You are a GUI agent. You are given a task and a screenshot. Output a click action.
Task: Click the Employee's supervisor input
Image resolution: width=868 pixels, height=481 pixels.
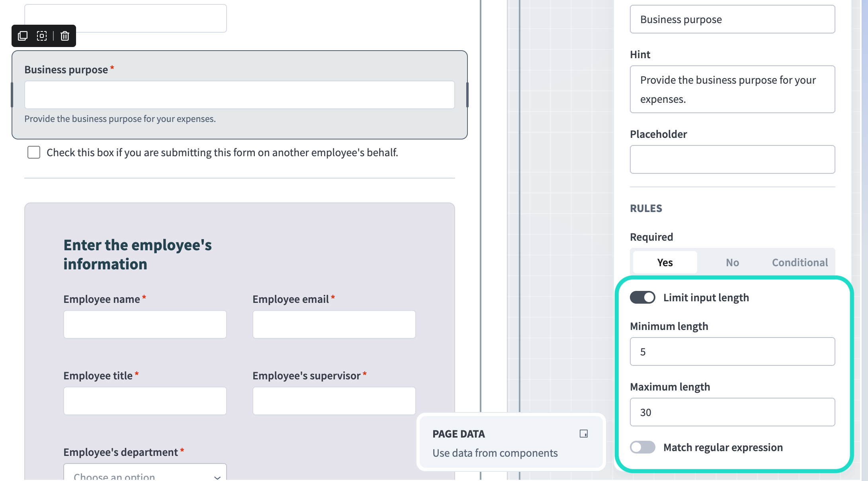[334, 401]
